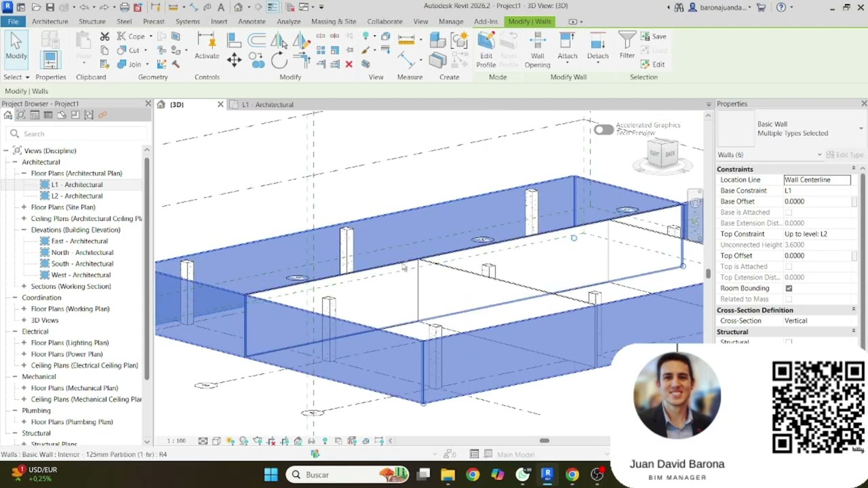Expand Ceiling Plans (Architectural Ceiling Plan) node

(24, 218)
